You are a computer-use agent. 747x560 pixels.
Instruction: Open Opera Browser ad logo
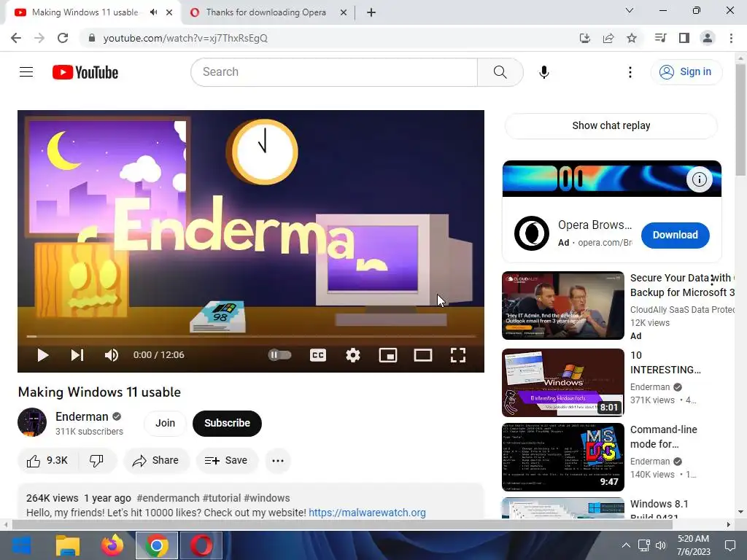(x=532, y=233)
